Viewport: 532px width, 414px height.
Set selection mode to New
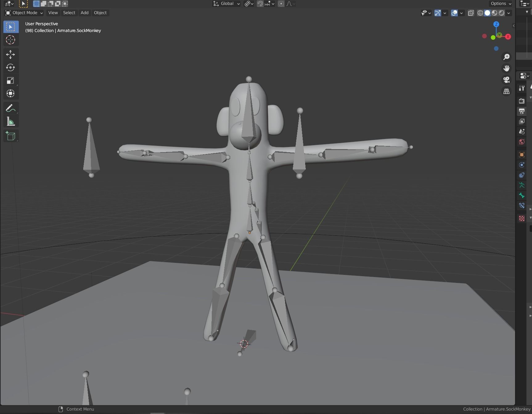click(36, 4)
